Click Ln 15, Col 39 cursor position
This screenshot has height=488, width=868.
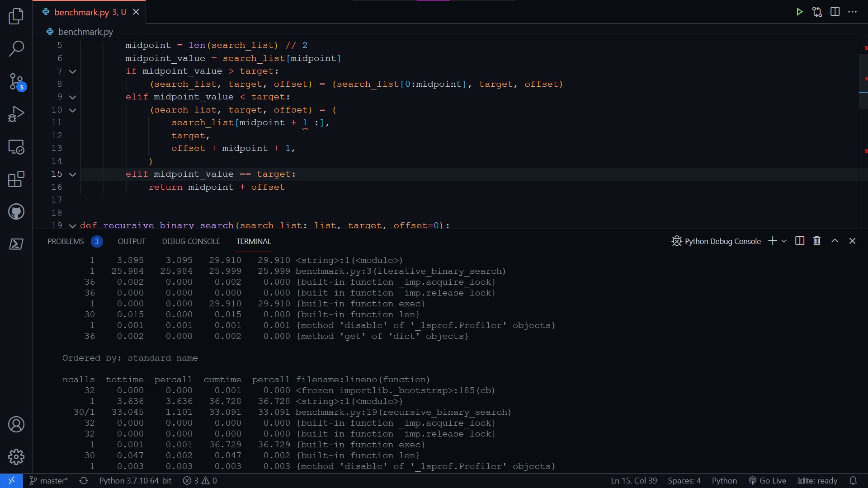634,481
